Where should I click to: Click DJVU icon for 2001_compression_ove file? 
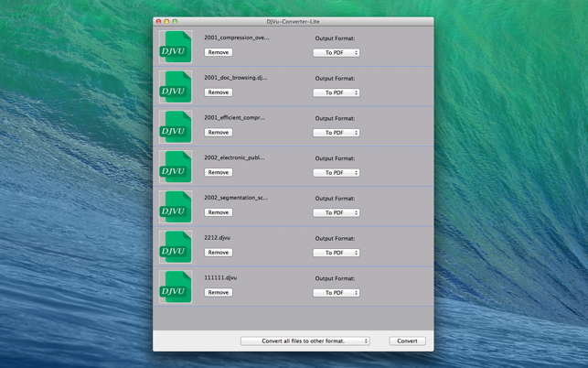tap(176, 47)
